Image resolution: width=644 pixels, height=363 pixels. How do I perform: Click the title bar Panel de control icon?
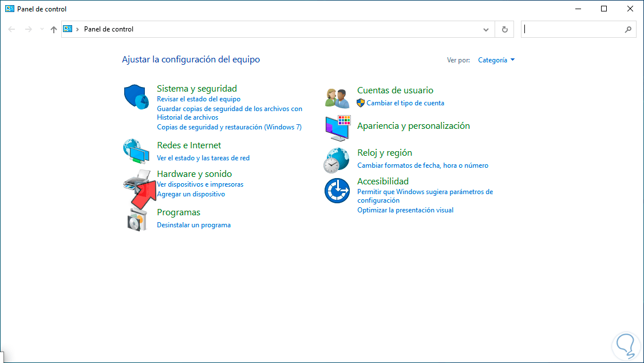tap(10, 9)
